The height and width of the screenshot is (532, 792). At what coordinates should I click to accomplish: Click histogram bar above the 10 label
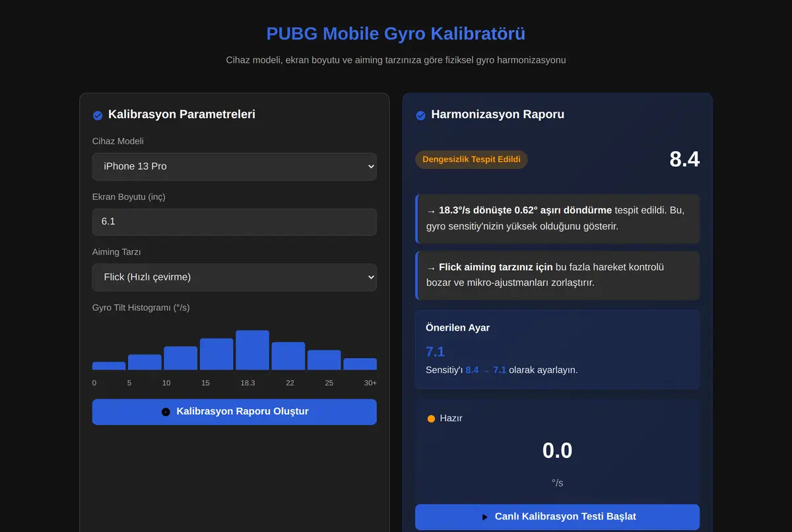[x=181, y=358]
